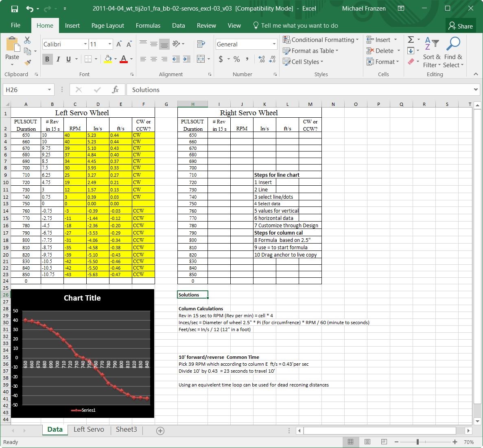Select the Format Painter brush
Image resolution: width=483 pixels, height=448 pixels.
(28, 63)
